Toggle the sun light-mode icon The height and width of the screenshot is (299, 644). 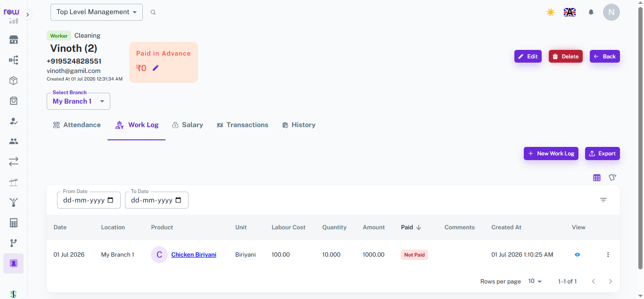pyautogui.click(x=550, y=12)
